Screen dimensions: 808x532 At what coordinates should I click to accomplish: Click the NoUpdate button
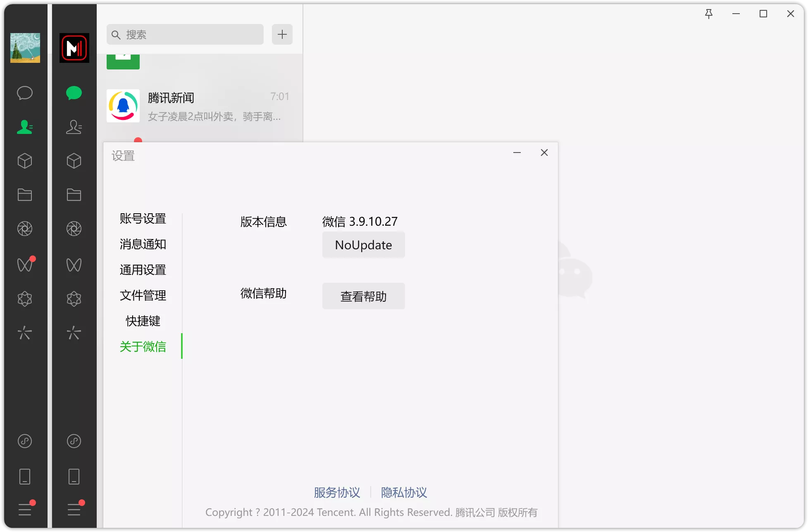pyautogui.click(x=363, y=245)
